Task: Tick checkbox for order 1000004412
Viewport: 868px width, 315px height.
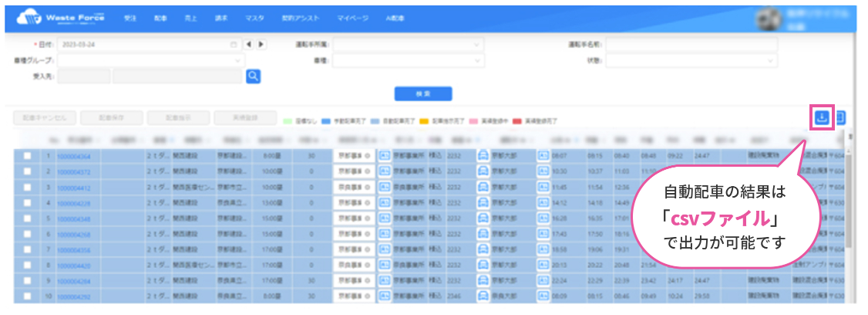Action: coord(27,188)
